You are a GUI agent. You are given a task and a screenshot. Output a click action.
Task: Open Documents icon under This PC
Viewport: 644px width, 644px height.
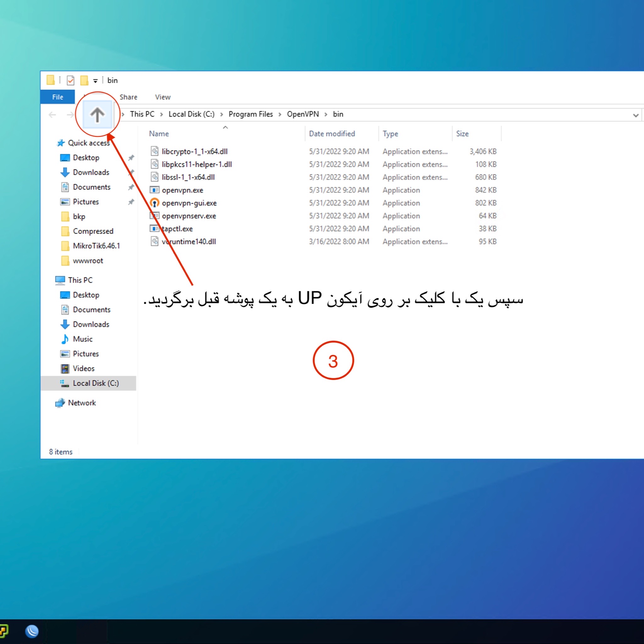coord(65,309)
